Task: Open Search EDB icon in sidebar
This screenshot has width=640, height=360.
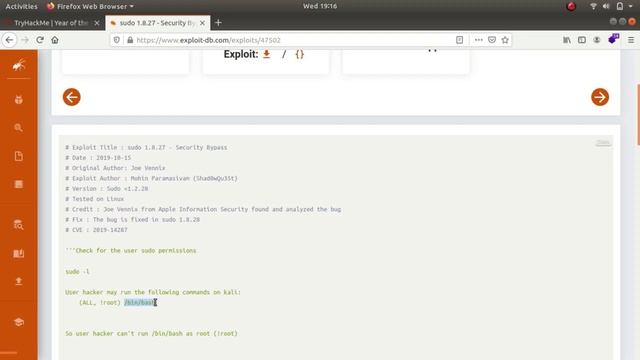Action: point(18,224)
